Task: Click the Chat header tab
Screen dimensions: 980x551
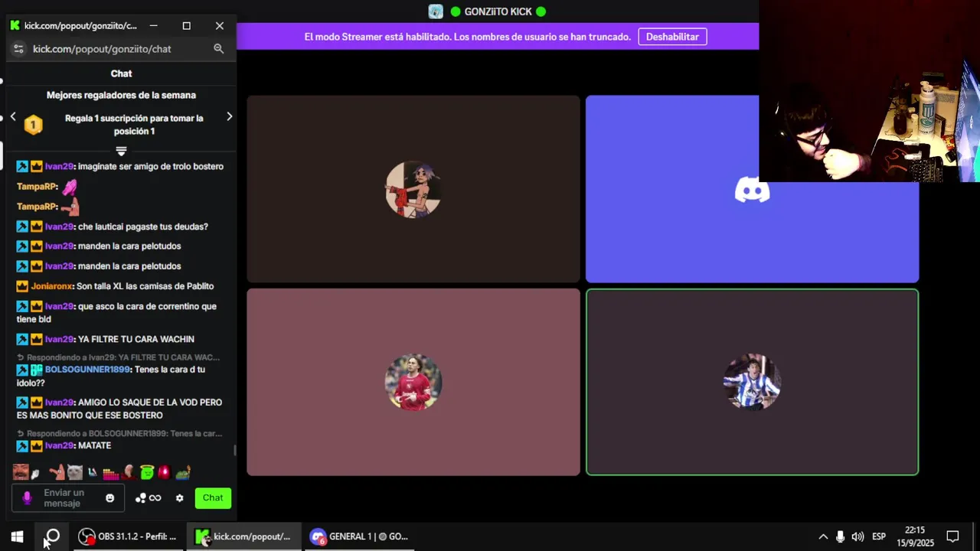Action: point(121,73)
